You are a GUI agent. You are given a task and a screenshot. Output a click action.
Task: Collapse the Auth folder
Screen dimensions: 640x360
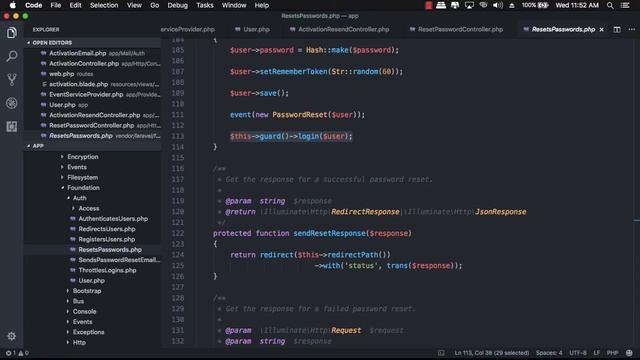pyautogui.click(x=79, y=198)
